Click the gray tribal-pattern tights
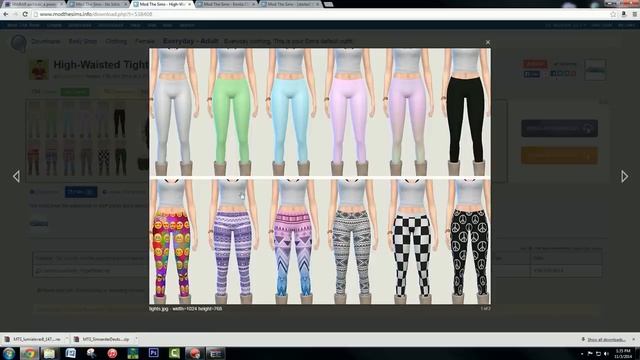The width and height of the screenshot is (640, 360). [x=352, y=253]
